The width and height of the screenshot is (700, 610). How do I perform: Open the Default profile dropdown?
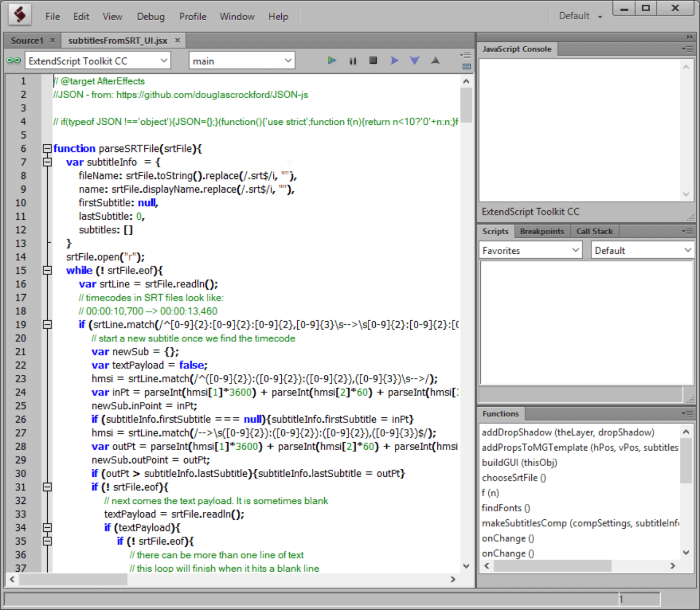click(x=579, y=16)
